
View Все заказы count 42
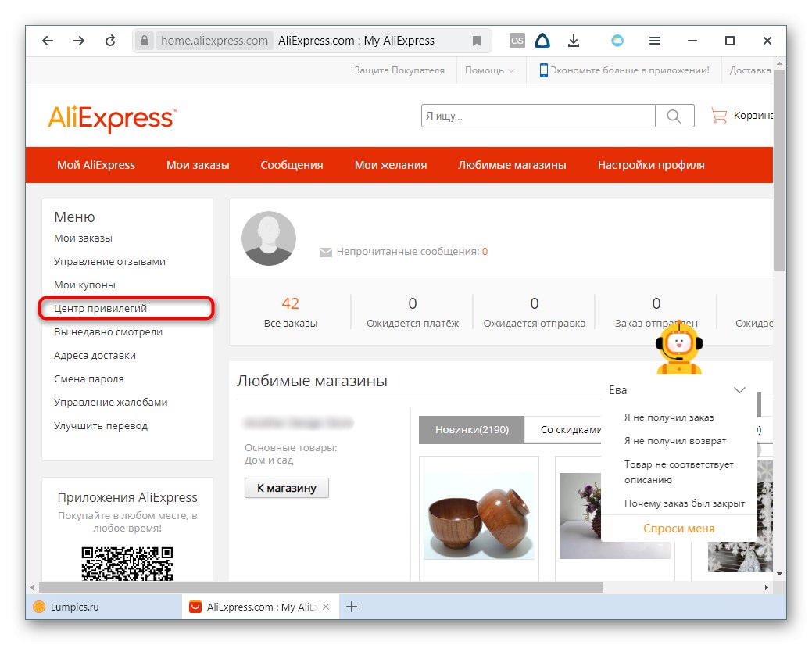pos(291,311)
